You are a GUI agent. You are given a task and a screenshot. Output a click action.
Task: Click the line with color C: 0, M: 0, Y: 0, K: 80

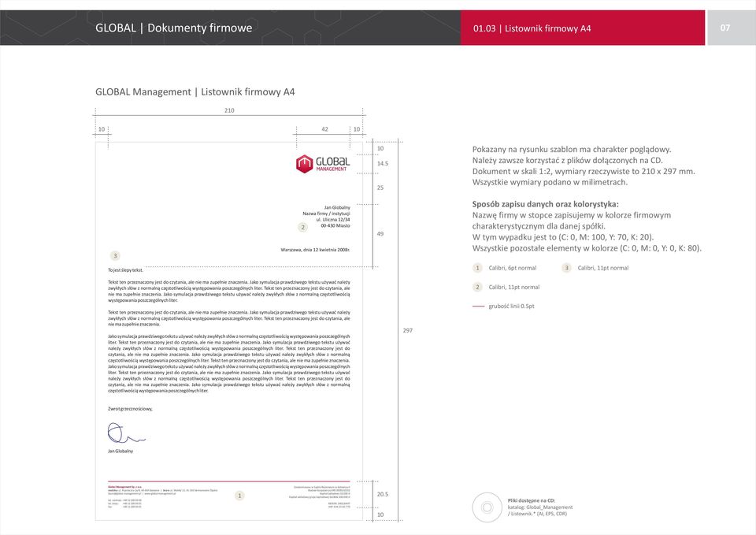(587, 248)
